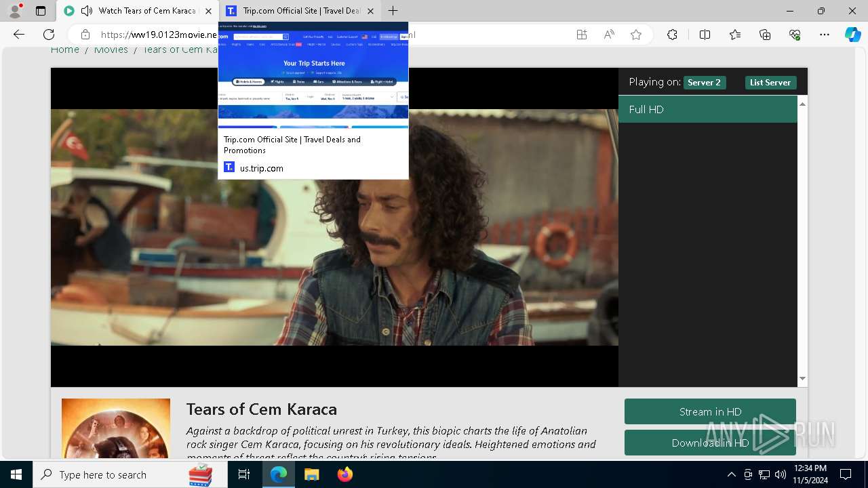Open Windows Start menu
This screenshot has height=488, width=868.
(x=16, y=474)
